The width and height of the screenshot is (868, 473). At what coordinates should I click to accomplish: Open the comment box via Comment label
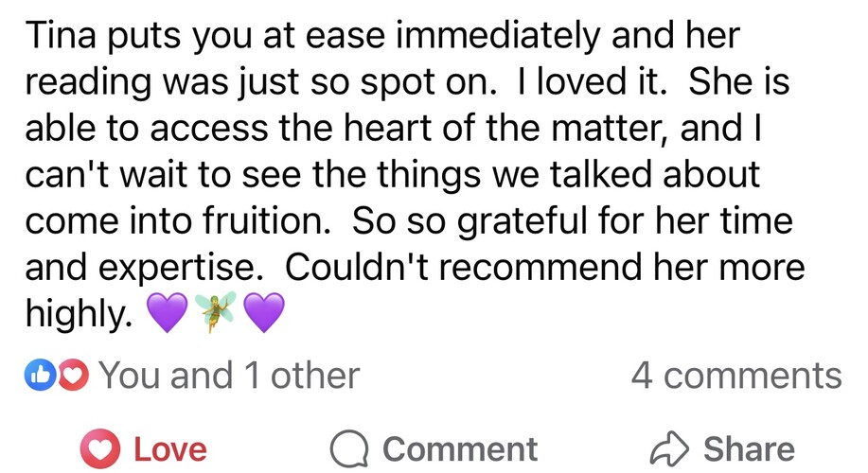point(460,447)
